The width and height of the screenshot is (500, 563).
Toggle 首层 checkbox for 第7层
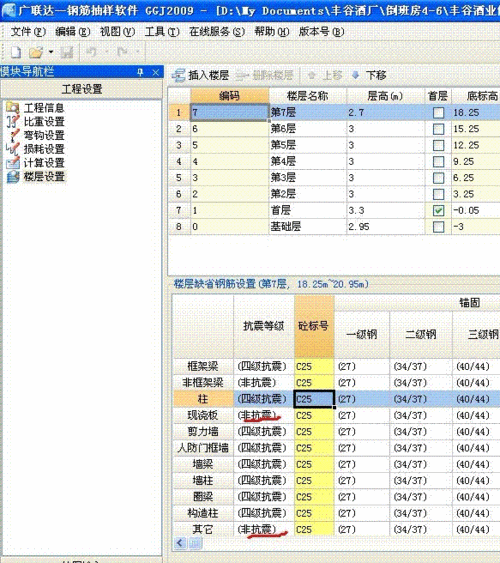(438, 113)
